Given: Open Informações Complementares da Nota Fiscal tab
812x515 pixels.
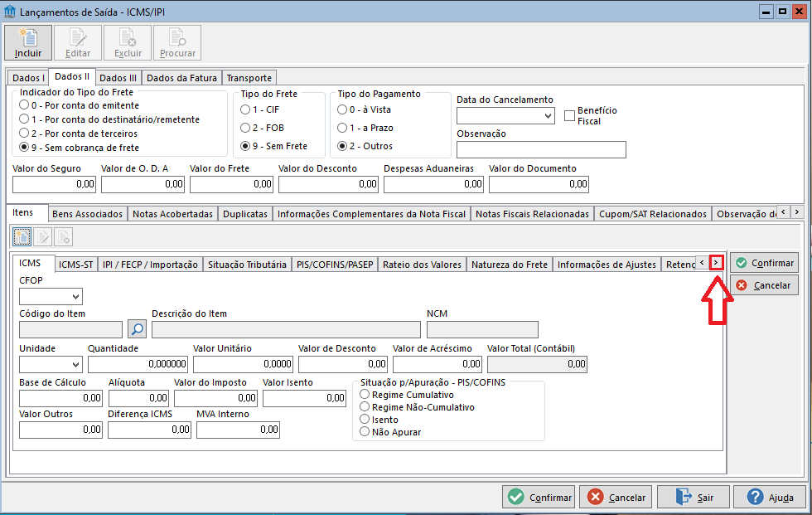Looking at the screenshot, I should point(372,214).
